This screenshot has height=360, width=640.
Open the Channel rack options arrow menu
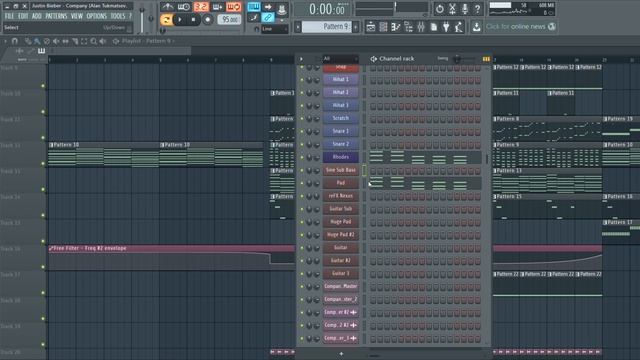(x=301, y=59)
